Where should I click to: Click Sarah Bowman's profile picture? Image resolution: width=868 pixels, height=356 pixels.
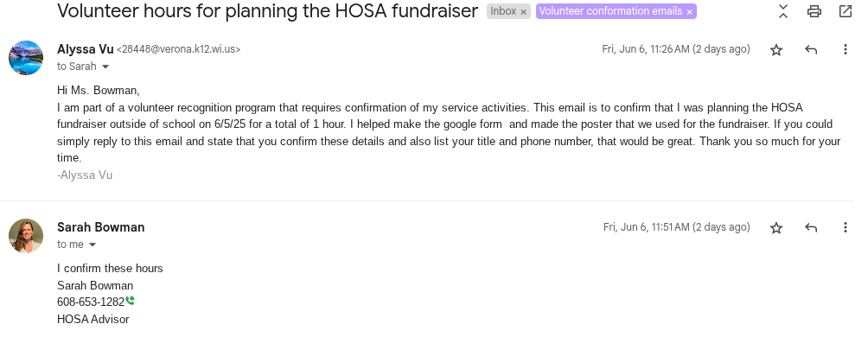pos(26,236)
